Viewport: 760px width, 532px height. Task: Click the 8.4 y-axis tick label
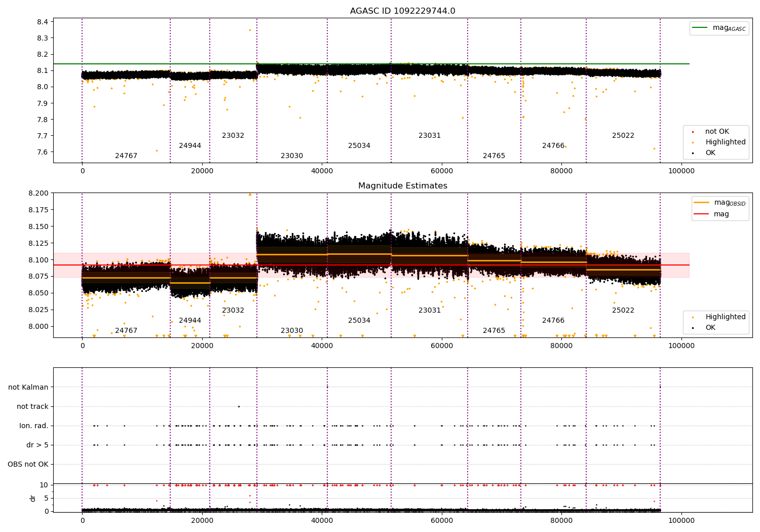pos(43,22)
